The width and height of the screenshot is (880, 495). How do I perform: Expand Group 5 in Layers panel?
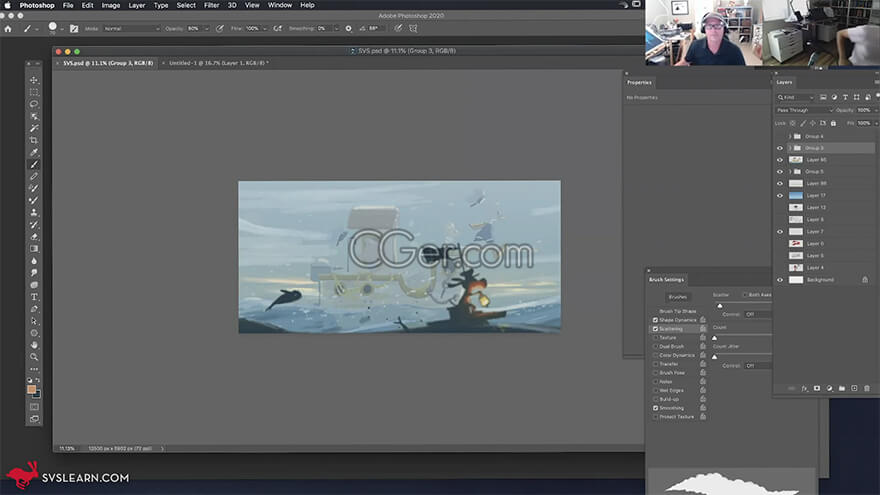pyautogui.click(x=789, y=172)
